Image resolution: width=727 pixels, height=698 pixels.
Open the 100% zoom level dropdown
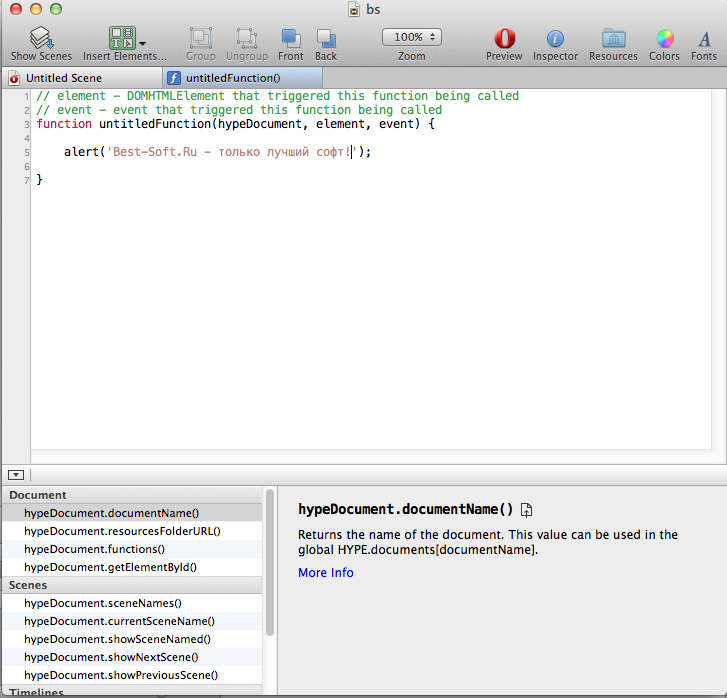point(411,37)
